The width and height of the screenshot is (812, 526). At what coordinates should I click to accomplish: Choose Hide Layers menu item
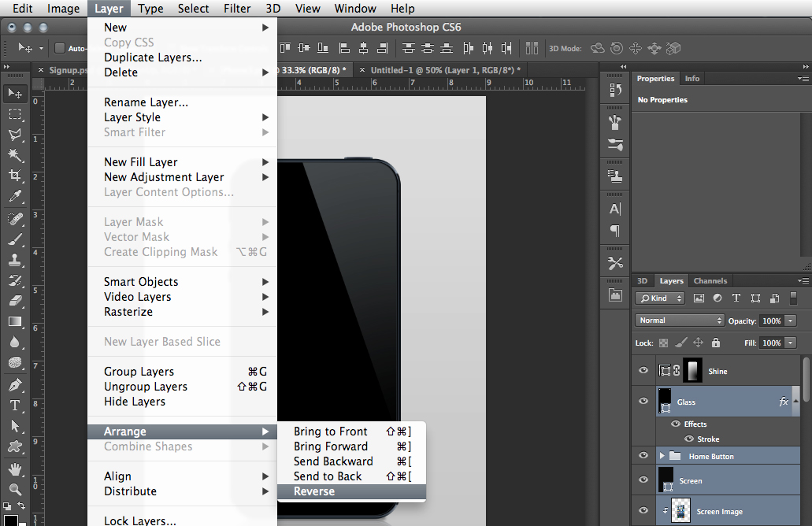tap(182, 402)
